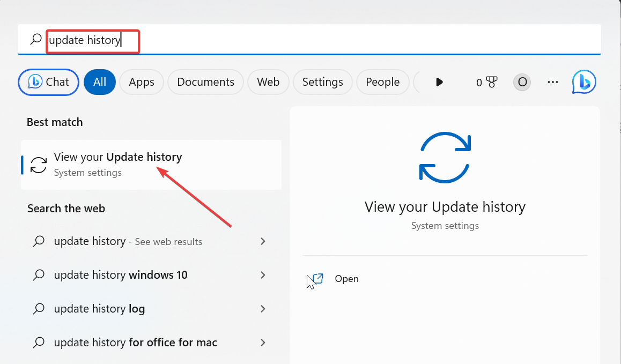Switch to the Documents filter tab

(205, 81)
